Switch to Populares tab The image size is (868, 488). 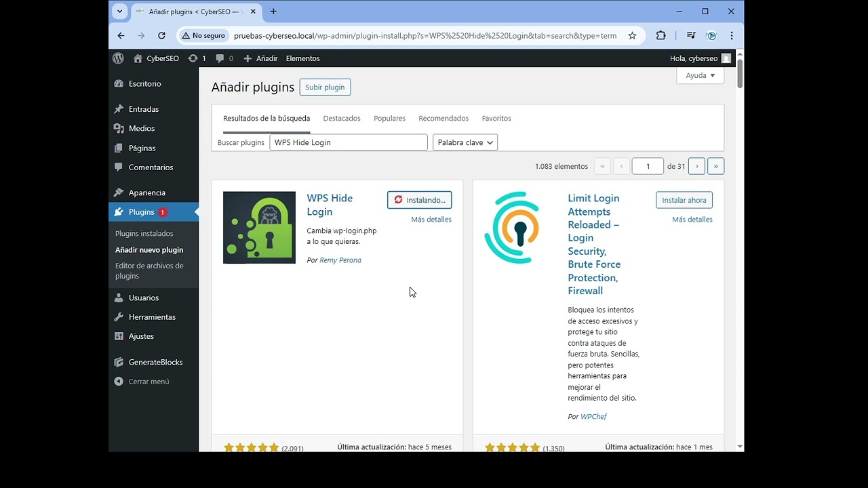(x=389, y=118)
